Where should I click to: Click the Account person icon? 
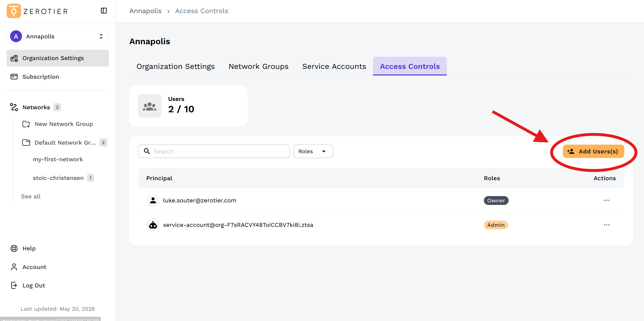point(14,267)
